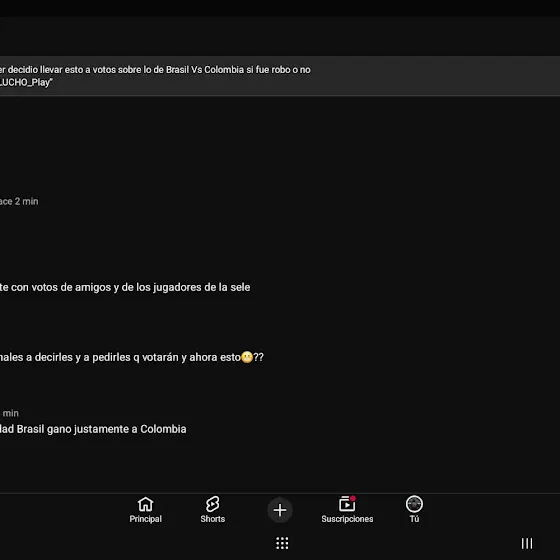Open the Shorts icon
The width and height of the screenshot is (560, 560).
(x=212, y=504)
